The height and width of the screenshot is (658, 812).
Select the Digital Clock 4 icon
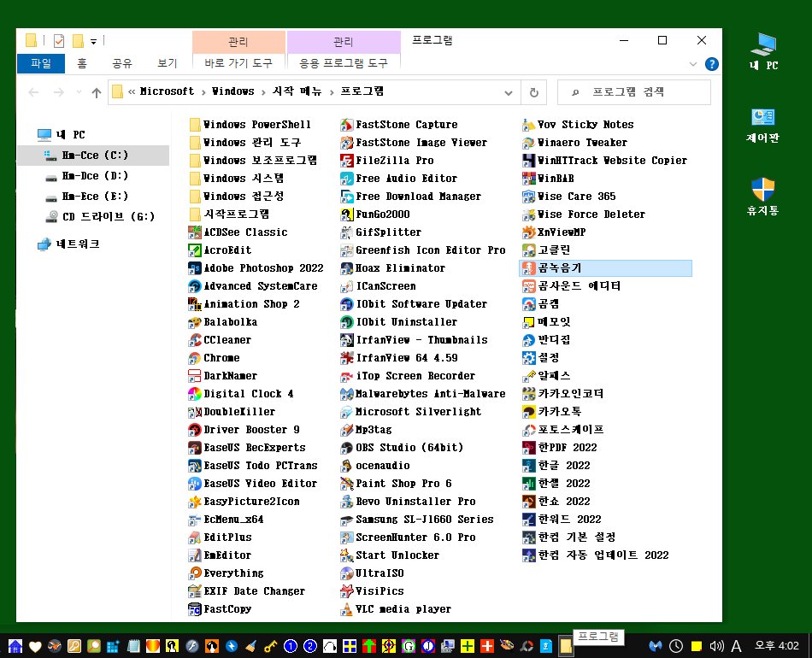[x=195, y=394]
